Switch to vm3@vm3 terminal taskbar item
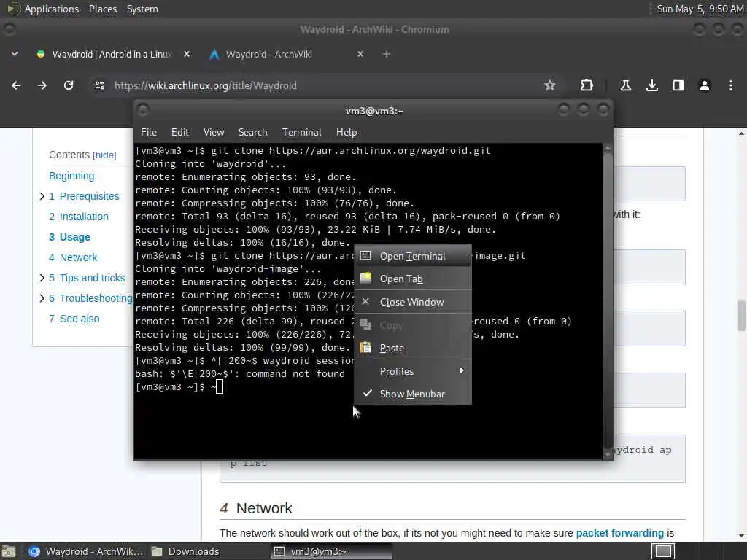The height and width of the screenshot is (560, 747). 332,551
